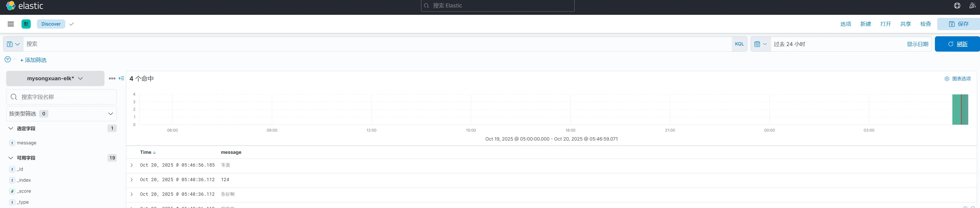Click the 刷新 refresh button

click(x=957, y=44)
